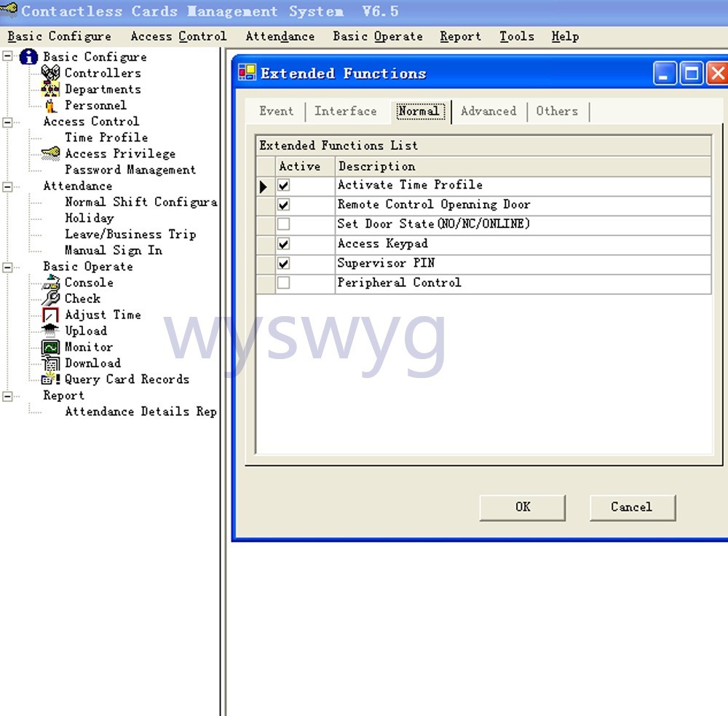Click the Cancel button
This screenshot has width=728, height=716.
[632, 507]
